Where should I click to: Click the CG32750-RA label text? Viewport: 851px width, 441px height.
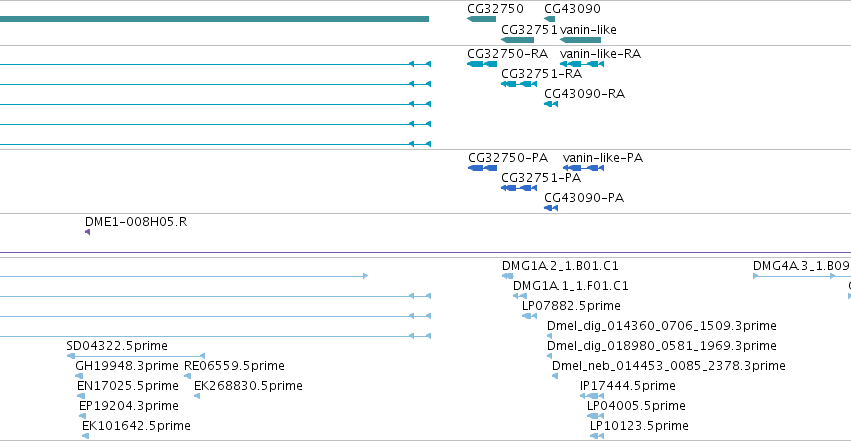pos(507,54)
